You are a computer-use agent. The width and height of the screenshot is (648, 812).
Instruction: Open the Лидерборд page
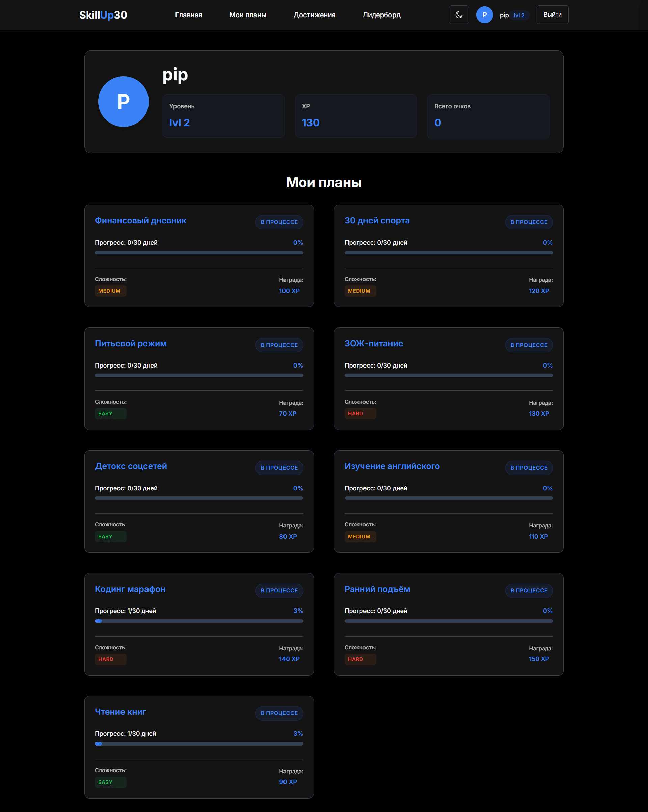click(x=381, y=15)
